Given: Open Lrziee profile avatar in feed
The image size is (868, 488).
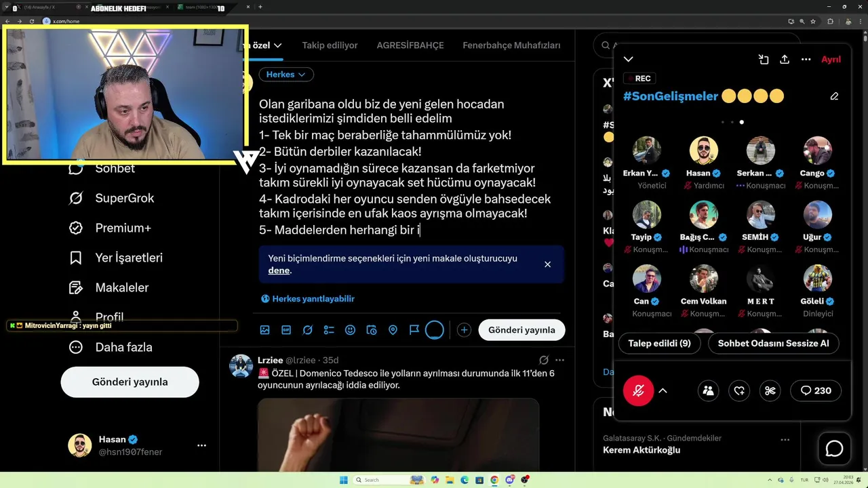Looking at the screenshot, I should [241, 365].
